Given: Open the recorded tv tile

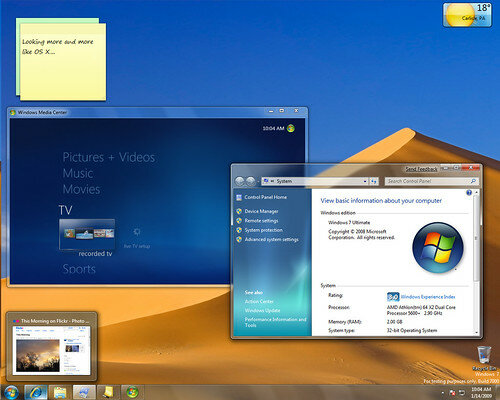Looking at the screenshot, I should [x=87, y=234].
